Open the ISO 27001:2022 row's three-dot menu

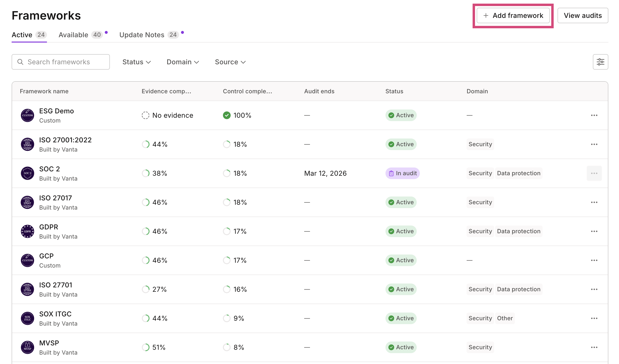coord(594,144)
